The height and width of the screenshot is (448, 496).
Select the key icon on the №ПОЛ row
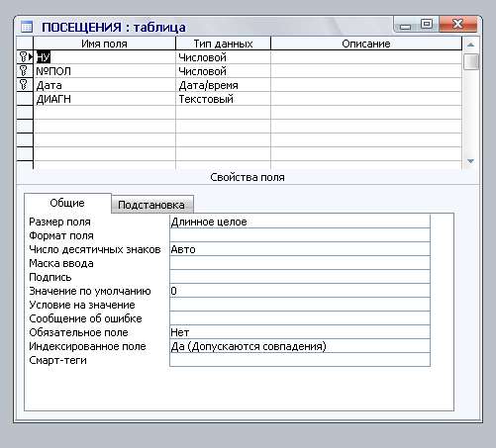point(23,71)
